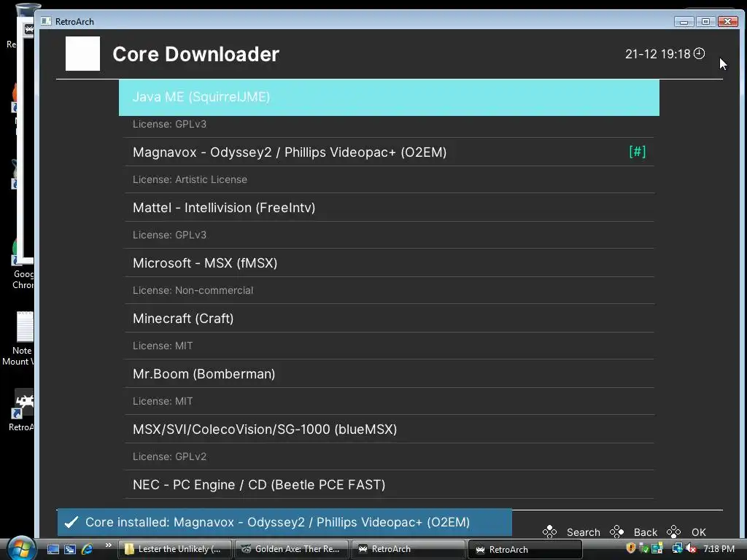This screenshot has height=560, width=747.
Task: Select Mr.Boom (Bomberman) core entry
Action: (389, 374)
